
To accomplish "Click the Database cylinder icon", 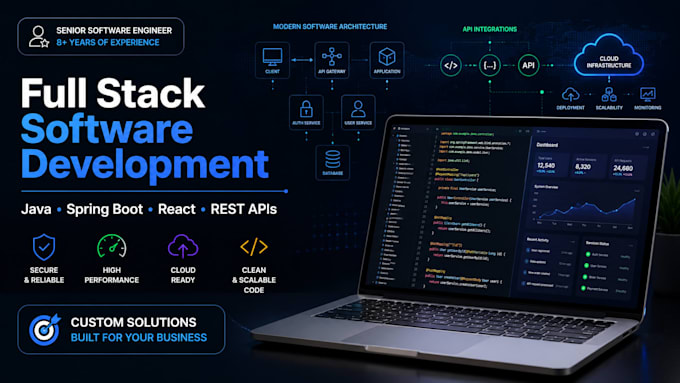I will tap(333, 159).
